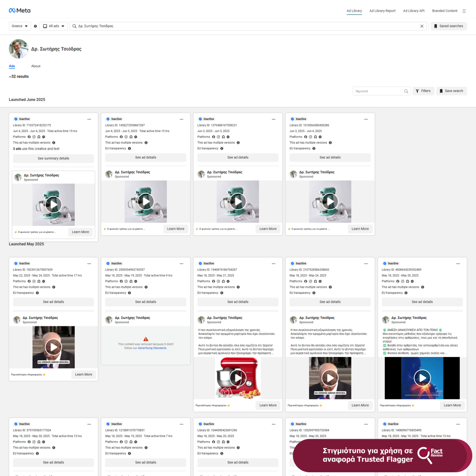Open Ad Library Report in top navigation
Viewport: 476px width, 476px height.
pos(382,11)
